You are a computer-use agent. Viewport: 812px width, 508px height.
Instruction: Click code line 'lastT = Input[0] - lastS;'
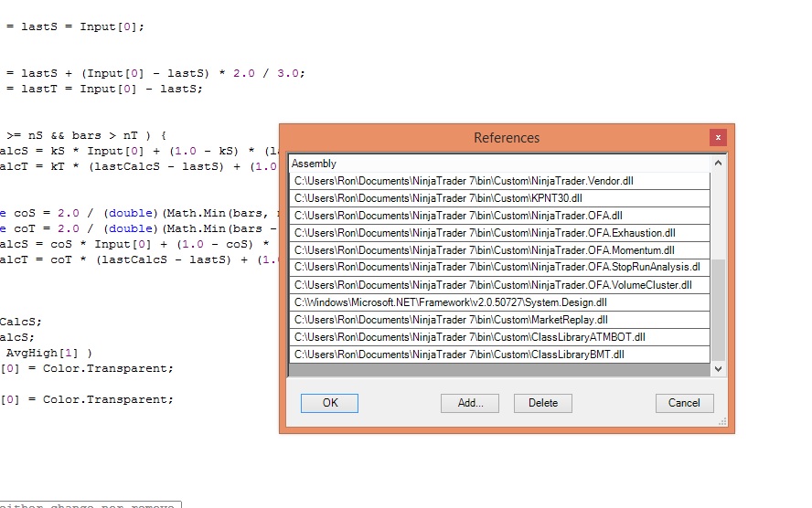point(104,89)
